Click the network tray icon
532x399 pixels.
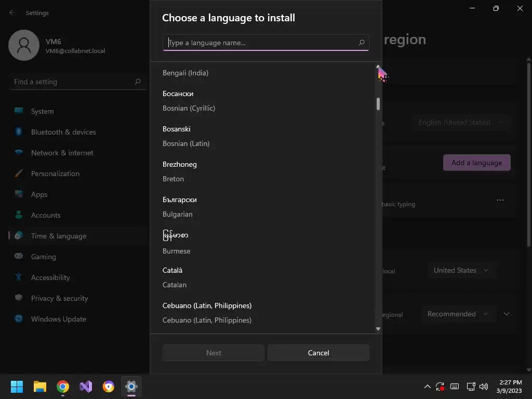(471, 387)
